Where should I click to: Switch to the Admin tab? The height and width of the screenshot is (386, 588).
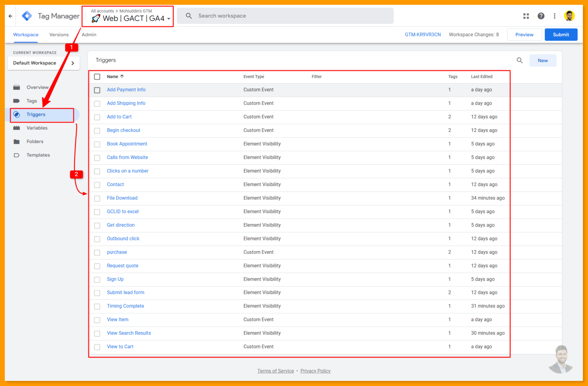coord(89,35)
